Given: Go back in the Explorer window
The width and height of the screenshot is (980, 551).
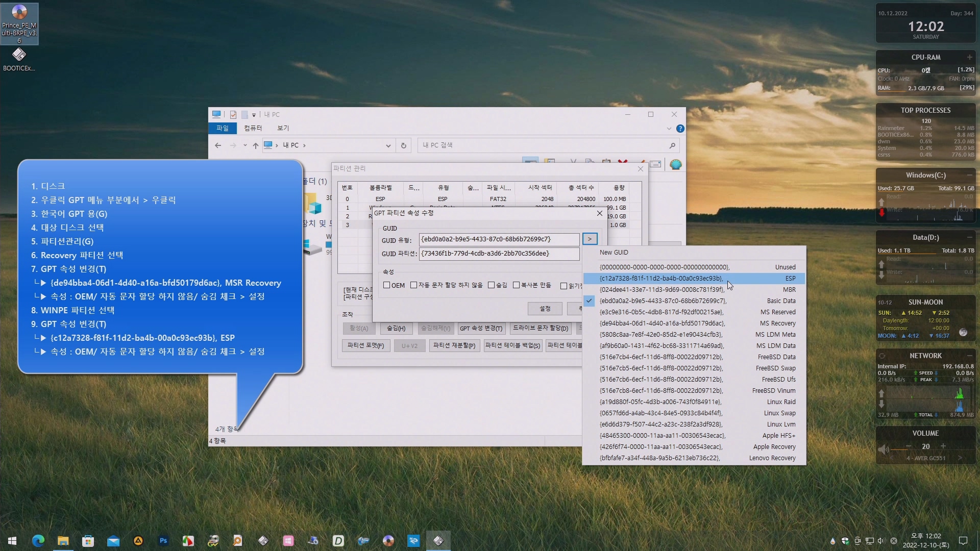Looking at the screenshot, I should pyautogui.click(x=218, y=145).
